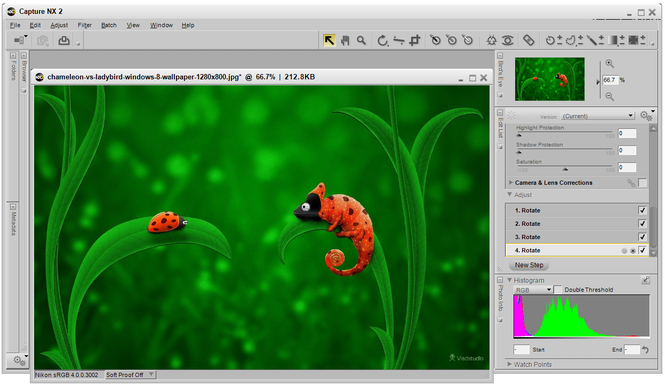Screen dimensions: 665x385
Task: Select the Crop tool
Action: pyautogui.click(x=414, y=40)
